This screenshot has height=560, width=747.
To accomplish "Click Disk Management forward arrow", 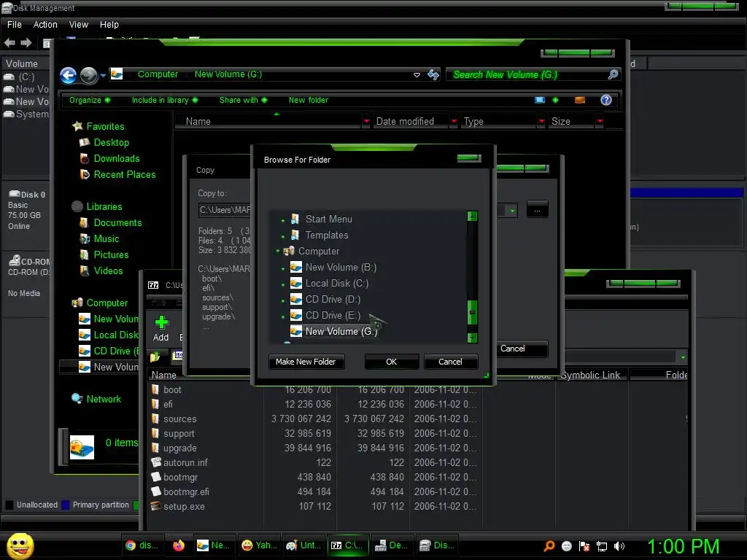I will (x=26, y=43).
